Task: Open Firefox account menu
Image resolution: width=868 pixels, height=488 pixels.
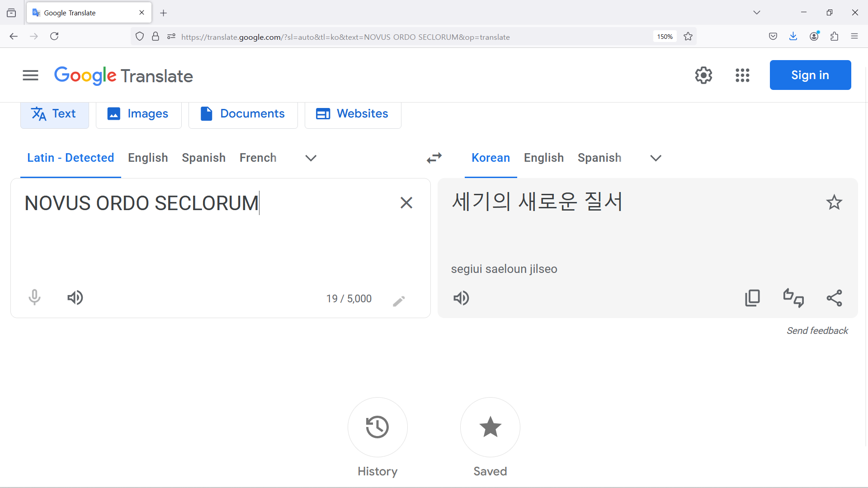Action: coord(814,36)
